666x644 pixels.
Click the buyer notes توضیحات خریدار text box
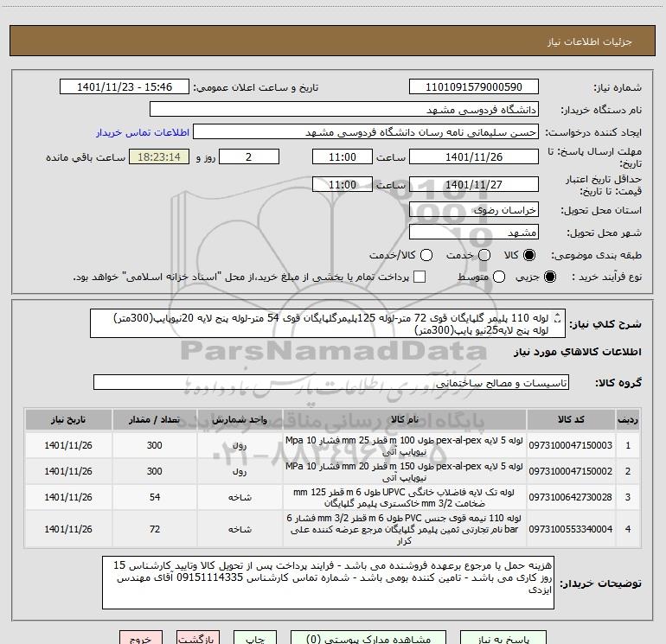click(328, 583)
